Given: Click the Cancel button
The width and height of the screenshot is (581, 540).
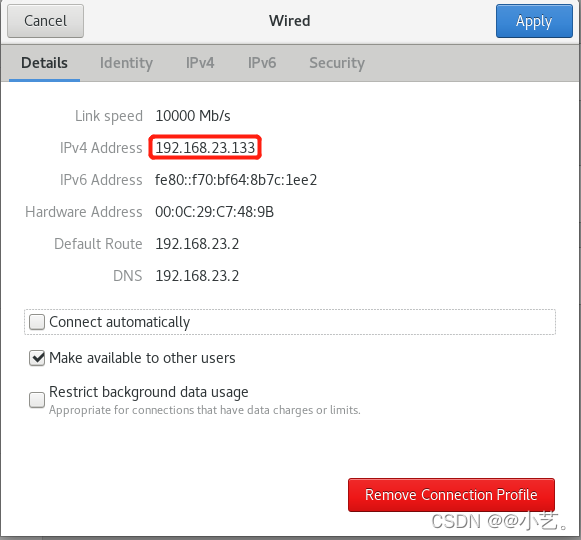Looking at the screenshot, I should point(45,21).
